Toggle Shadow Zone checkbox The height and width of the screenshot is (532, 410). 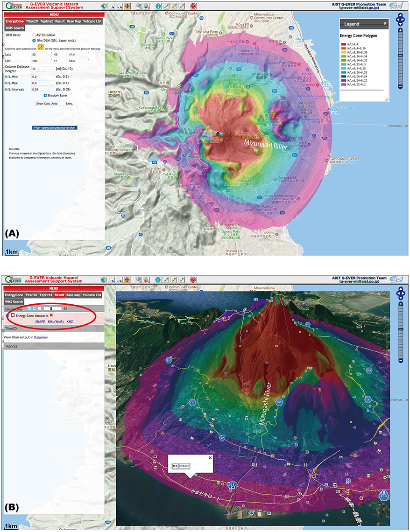pos(45,95)
